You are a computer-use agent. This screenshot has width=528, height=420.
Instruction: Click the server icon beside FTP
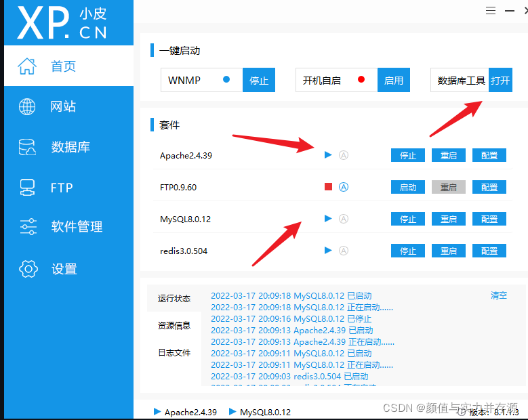coord(27,188)
